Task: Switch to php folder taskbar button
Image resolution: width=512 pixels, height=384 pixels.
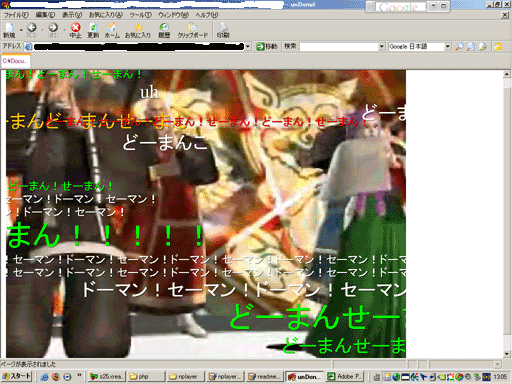Action: [146, 377]
